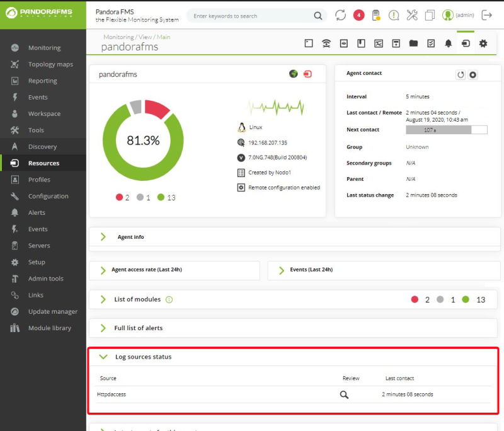Open the gear agent setup tab icon
Viewport: 504px width, 431px height.
pos(483,43)
